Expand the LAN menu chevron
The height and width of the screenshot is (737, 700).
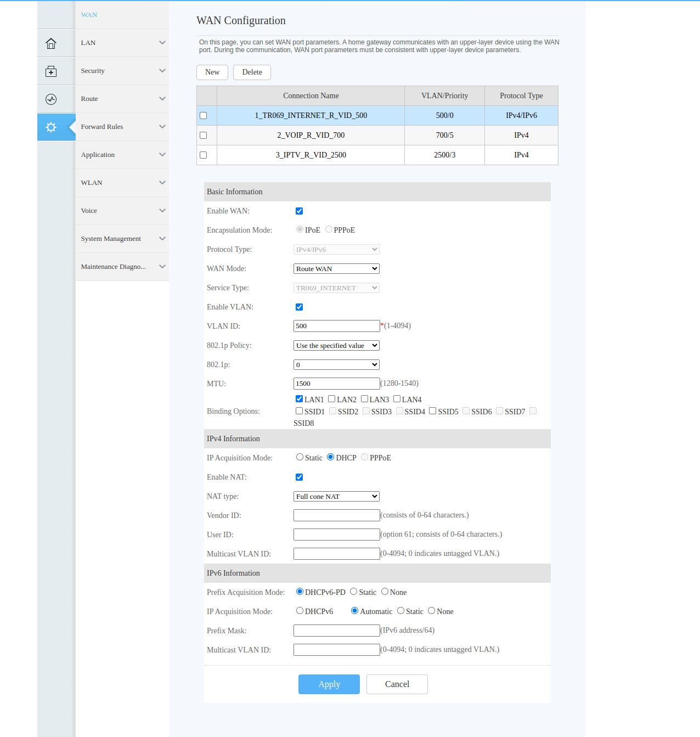[162, 43]
